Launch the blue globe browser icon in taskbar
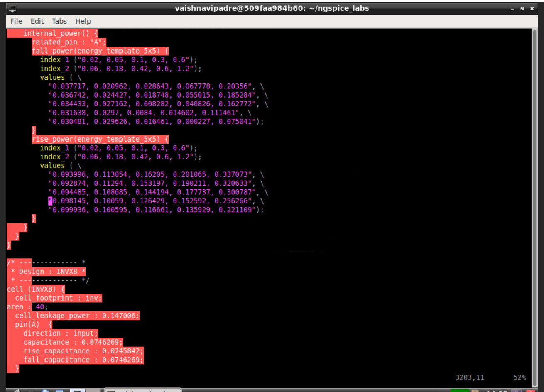The width and height of the screenshot is (544, 392). click(44, 390)
